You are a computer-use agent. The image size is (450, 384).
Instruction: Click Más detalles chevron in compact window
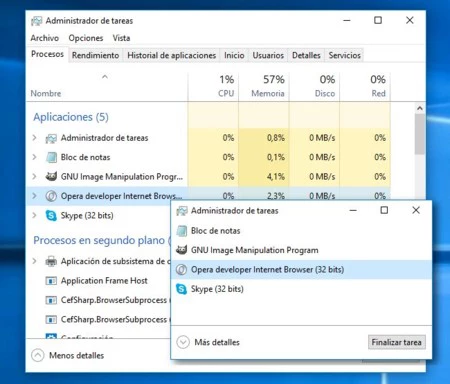pos(183,342)
